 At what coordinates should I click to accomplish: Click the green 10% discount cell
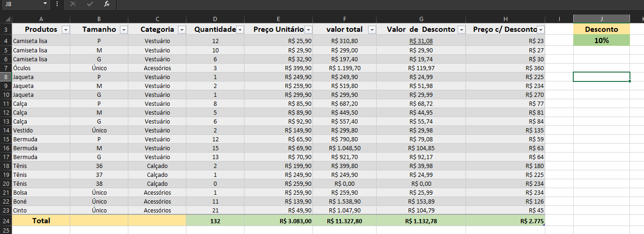(x=601, y=41)
